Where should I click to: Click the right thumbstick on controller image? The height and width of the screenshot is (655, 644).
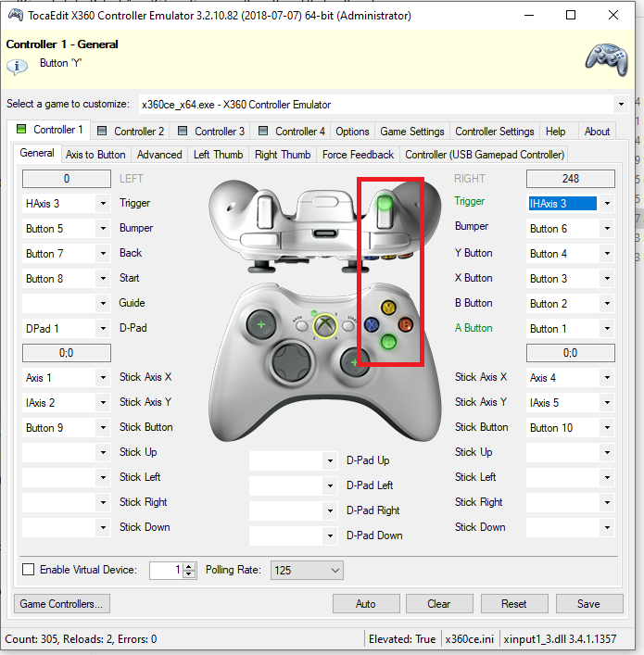click(354, 361)
